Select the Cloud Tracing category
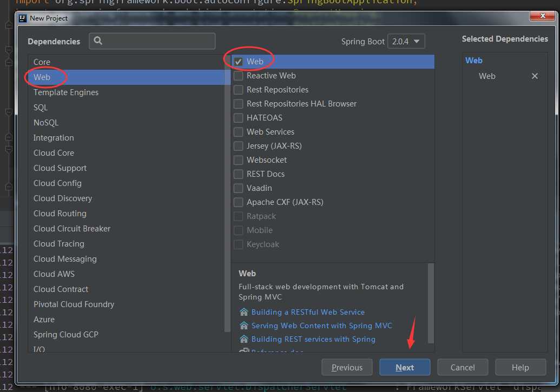Image resolution: width=560 pixels, height=392 pixels. tap(127, 243)
